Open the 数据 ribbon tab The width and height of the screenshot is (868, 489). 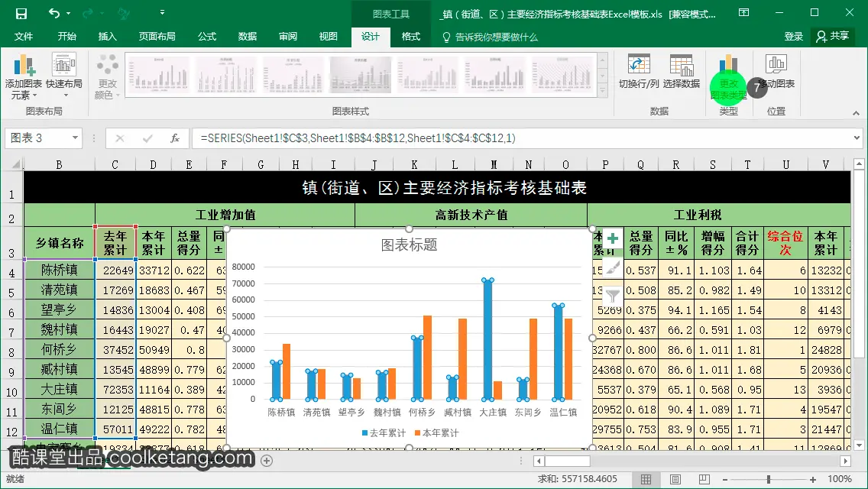tap(247, 36)
